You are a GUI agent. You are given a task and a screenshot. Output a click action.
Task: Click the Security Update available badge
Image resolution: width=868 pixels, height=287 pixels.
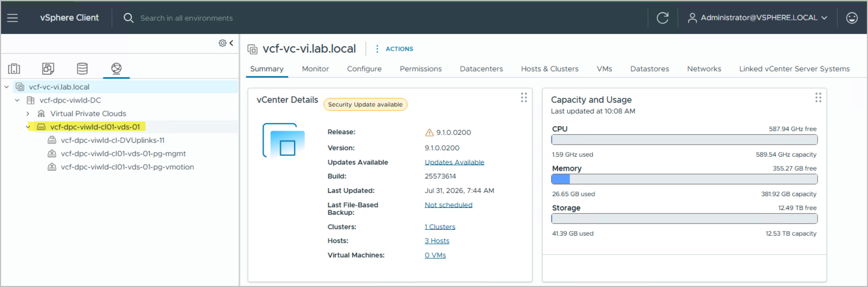pyautogui.click(x=365, y=105)
